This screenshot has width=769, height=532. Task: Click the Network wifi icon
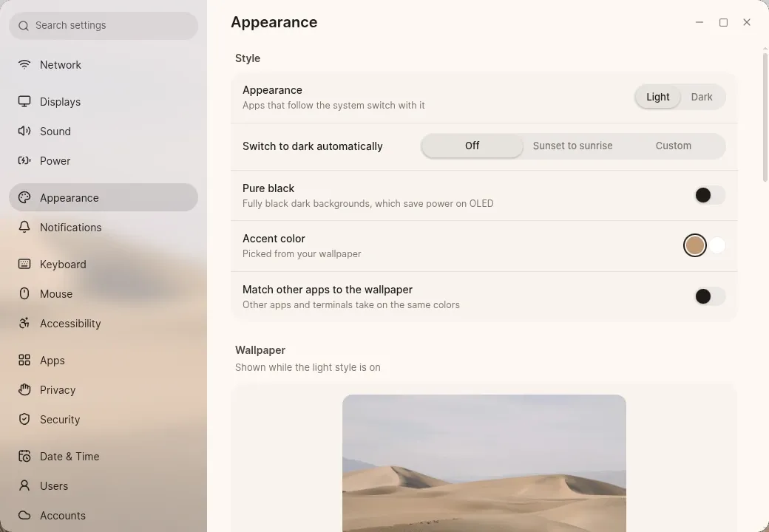[24, 65]
